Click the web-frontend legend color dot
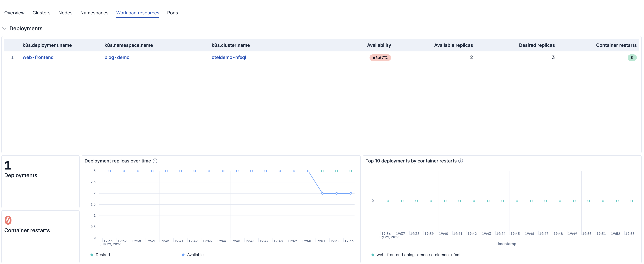The height and width of the screenshot is (264, 644). pos(373,255)
